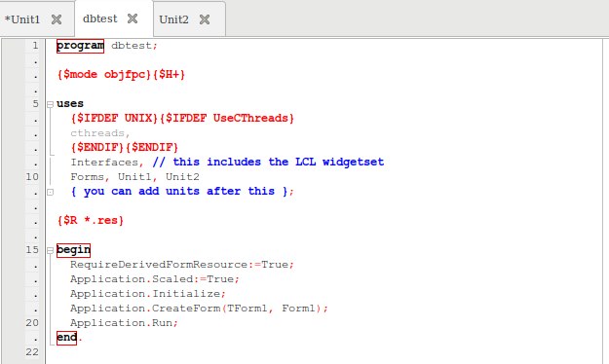Click the begin keyword
The height and width of the screenshot is (364, 609).
[x=73, y=250]
